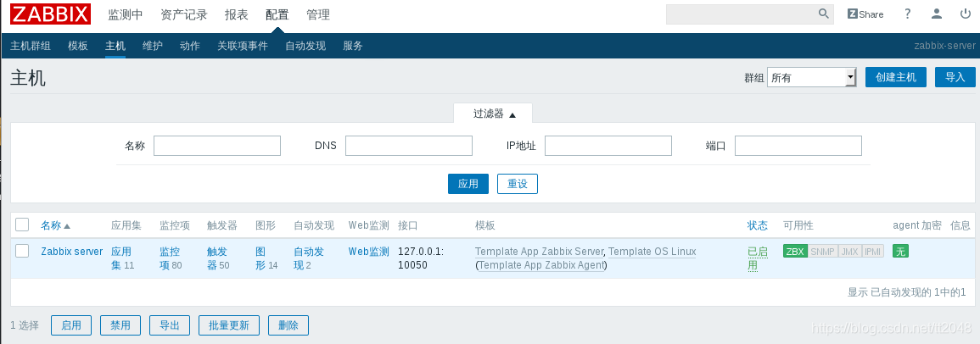The image size is (980, 344).
Task: Reset filter with 重设 button
Action: [518, 184]
